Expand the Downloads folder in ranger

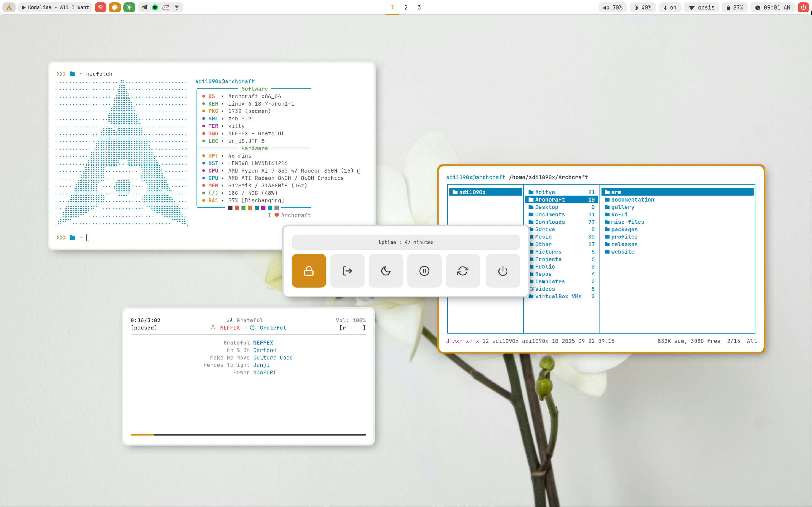click(x=550, y=222)
